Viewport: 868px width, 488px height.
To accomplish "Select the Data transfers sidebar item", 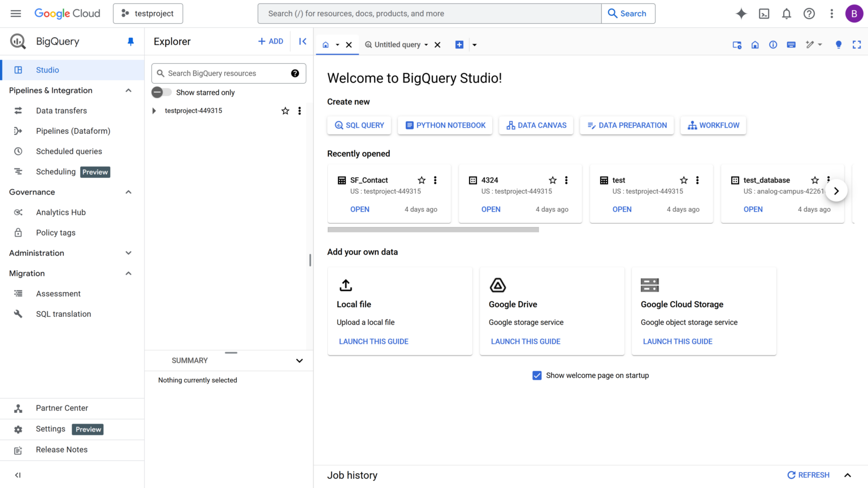I will [x=61, y=110].
